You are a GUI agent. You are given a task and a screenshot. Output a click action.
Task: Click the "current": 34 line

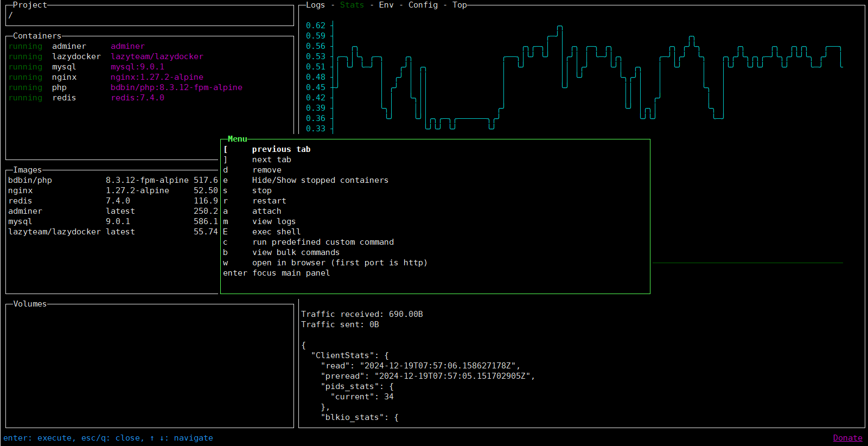362,397
